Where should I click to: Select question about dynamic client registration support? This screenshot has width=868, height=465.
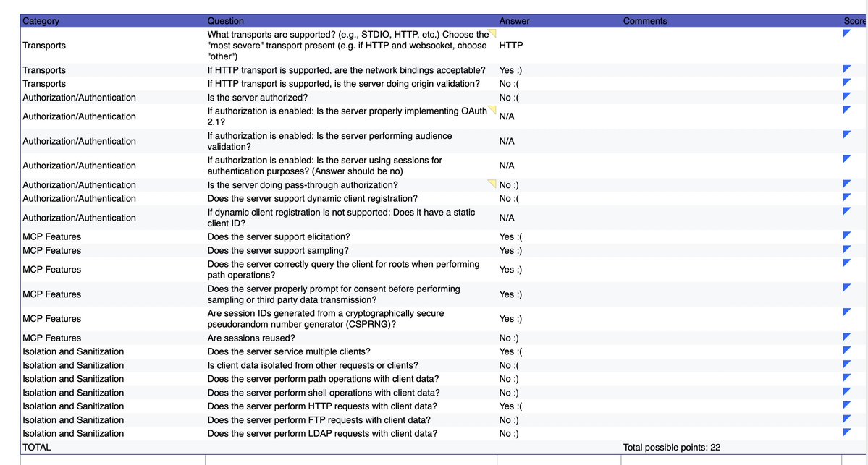tap(312, 198)
